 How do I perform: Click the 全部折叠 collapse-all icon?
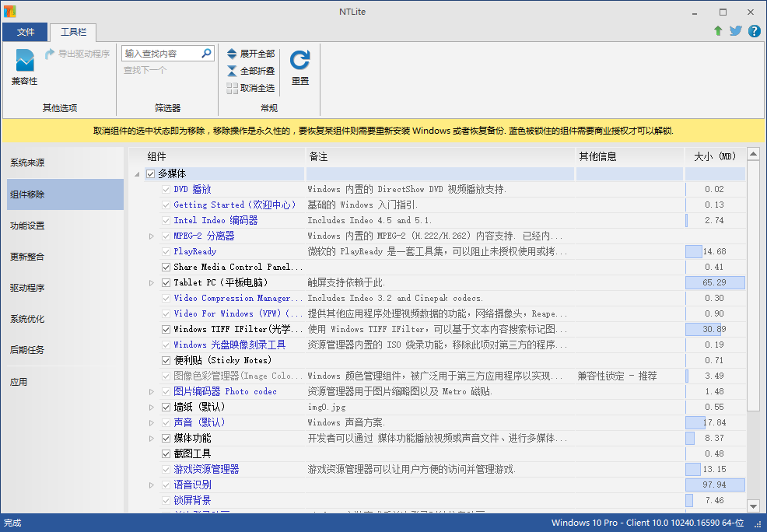[x=232, y=71]
